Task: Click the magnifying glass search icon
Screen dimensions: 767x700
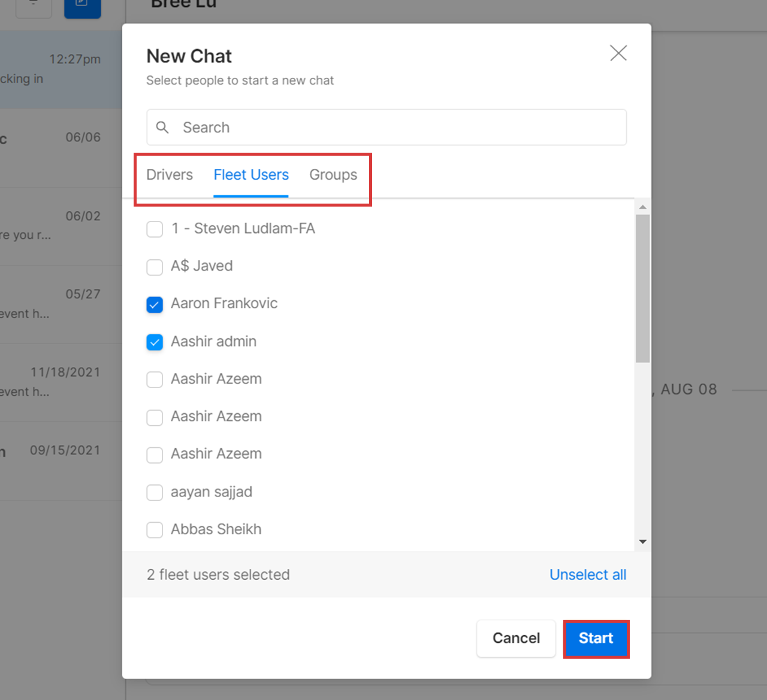Action: coord(162,128)
